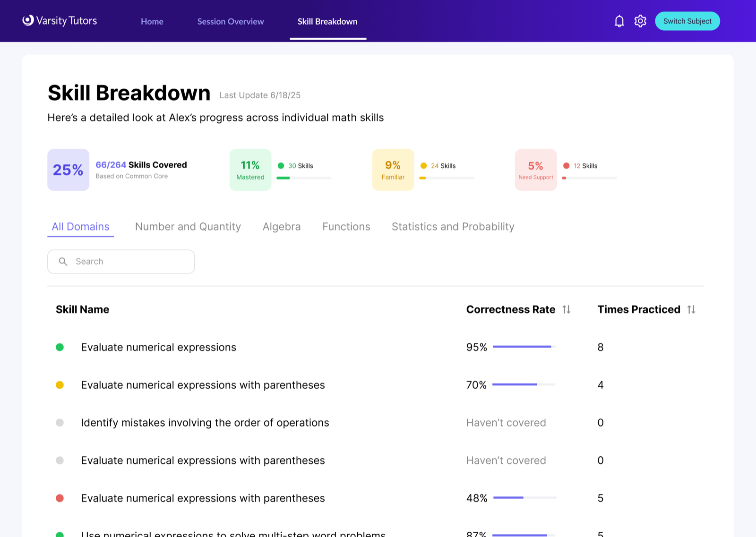The image size is (756, 537).
Task: Click the 48% correctness bar
Action: pyautogui.click(x=525, y=497)
